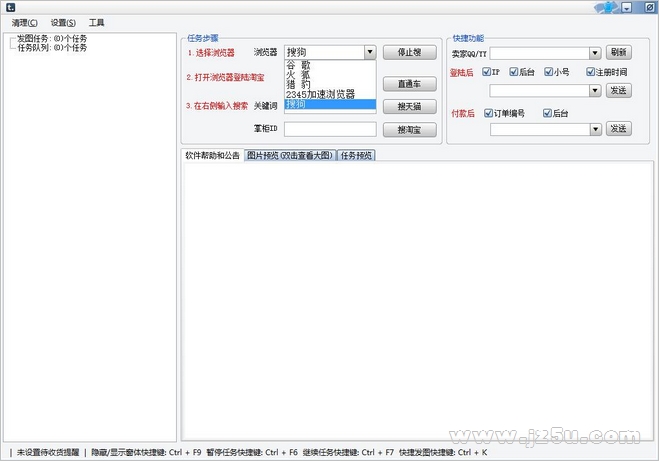Open the 清理 menu
Screen dimensions: 659x461
(25, 22)
